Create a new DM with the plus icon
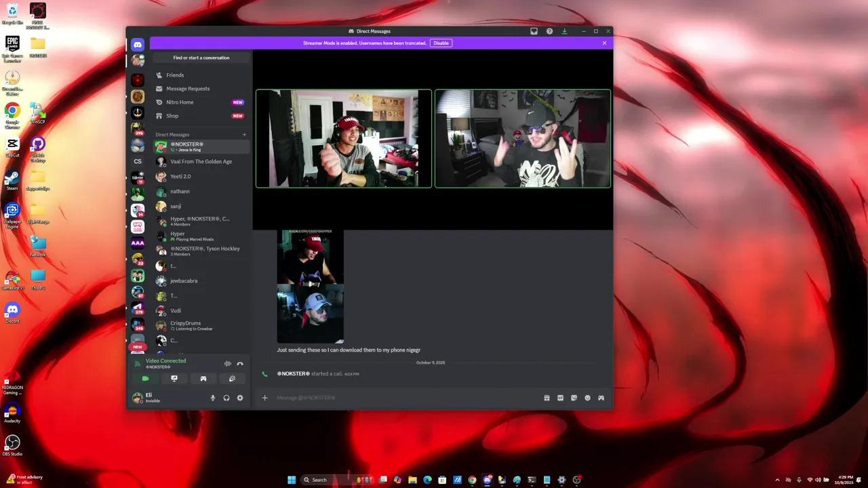The image size is (868, 488). point(245,134)
